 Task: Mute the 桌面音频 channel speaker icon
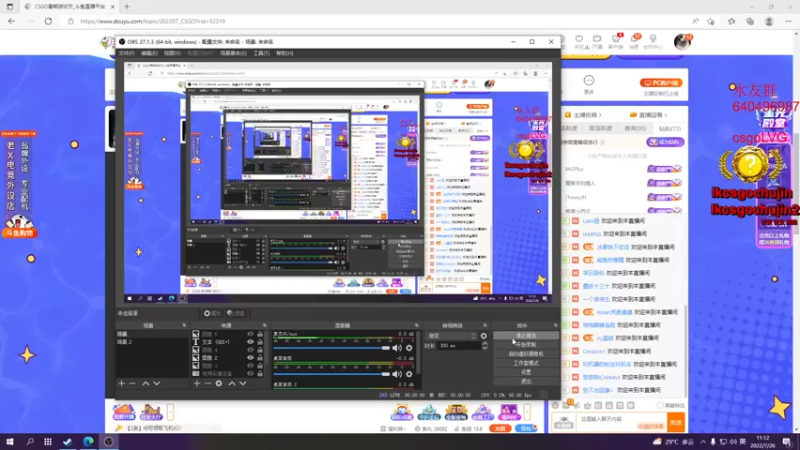[396, 374]
